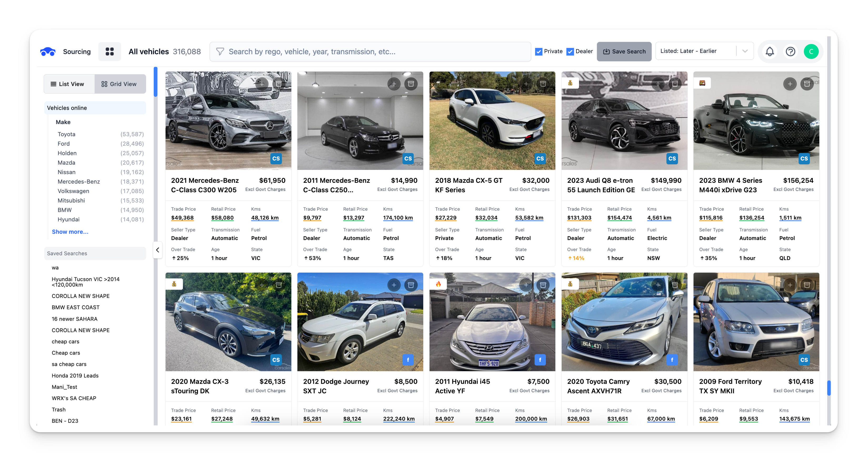Click the notifications bell icon

coord(770,52)
